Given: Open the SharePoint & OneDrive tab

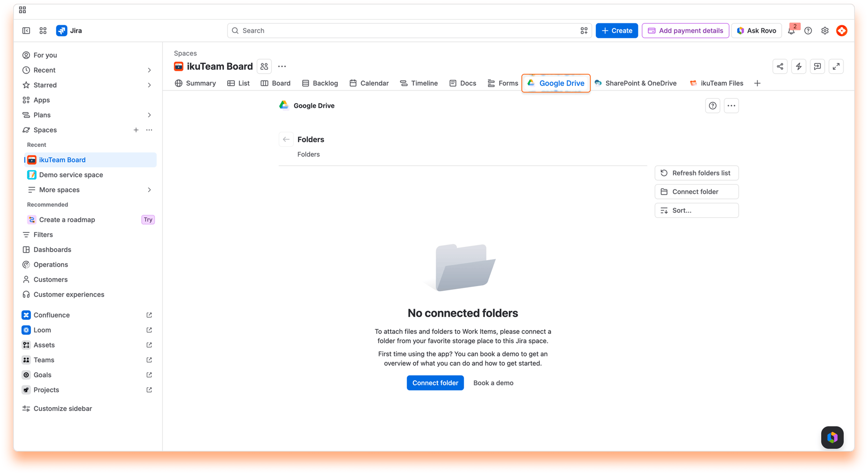Looking at the screenshot, I should tap(636, 83).
